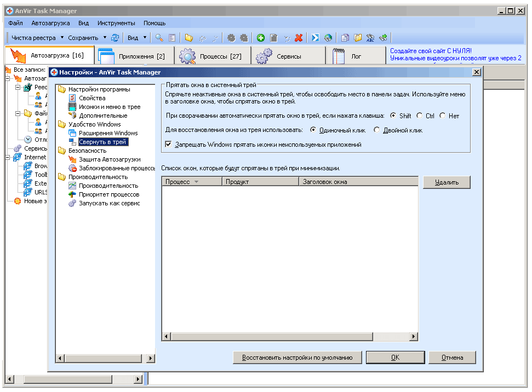Click the green plus add icon in toolbar
This screenshot has width=532, height=392.
click(261, 38)
